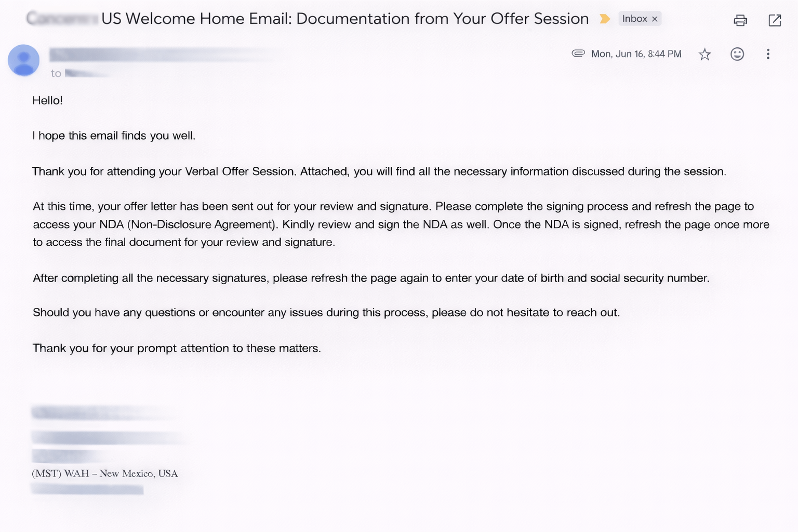Click the open-in-new-window icon
The width and height of the screenshot is (798, 532).
[x=775, y=20]
